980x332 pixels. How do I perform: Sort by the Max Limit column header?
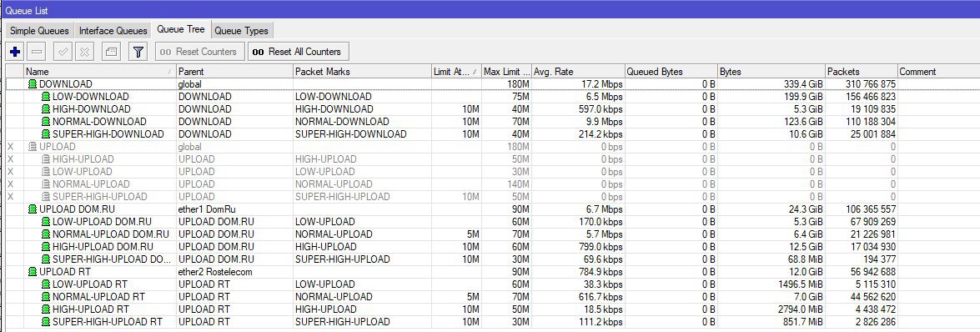coord(507,71)
